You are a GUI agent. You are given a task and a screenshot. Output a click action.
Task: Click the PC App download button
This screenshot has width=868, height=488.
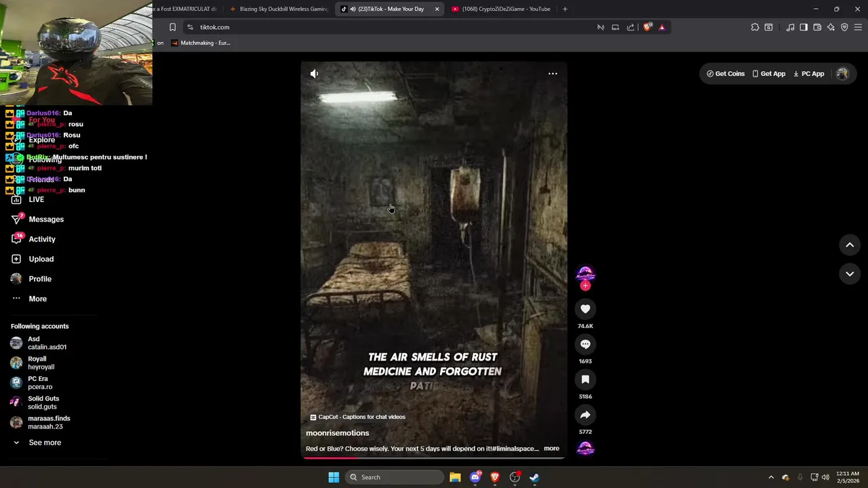click(809, 74)
